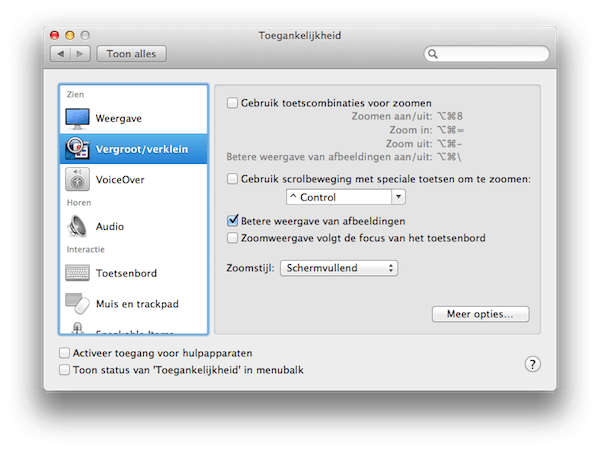Enable Gebruik toetscombinaties voor zoomen

(x=232, y=103)
